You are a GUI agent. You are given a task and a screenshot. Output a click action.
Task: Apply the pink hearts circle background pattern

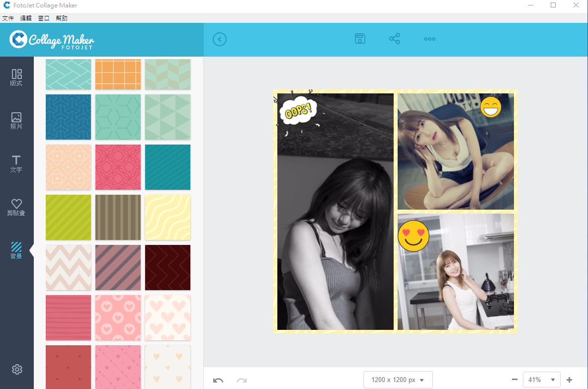point(118,317)
